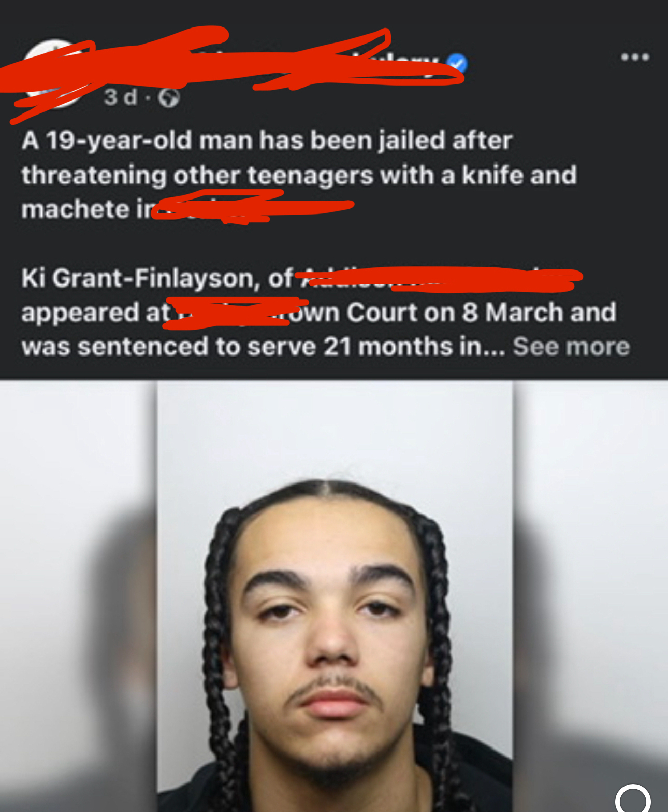Click the blue verified badge

tap(457, 63)
